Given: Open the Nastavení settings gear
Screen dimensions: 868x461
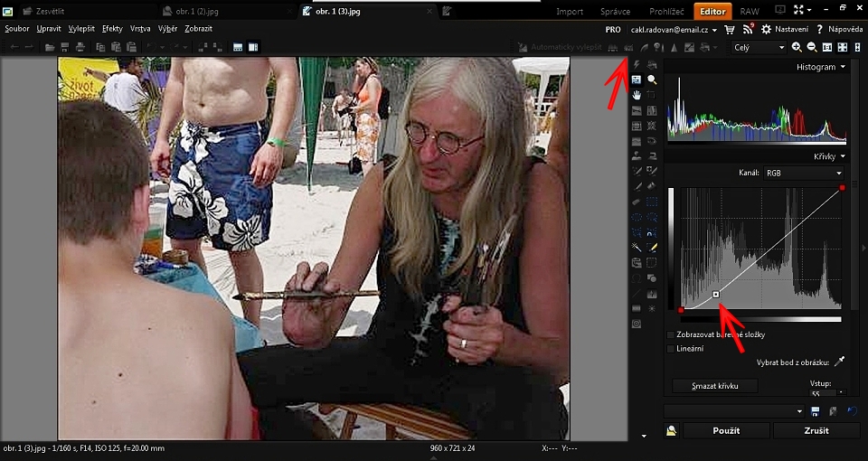Looking at the screenshot, I should (x=766, y=29).
